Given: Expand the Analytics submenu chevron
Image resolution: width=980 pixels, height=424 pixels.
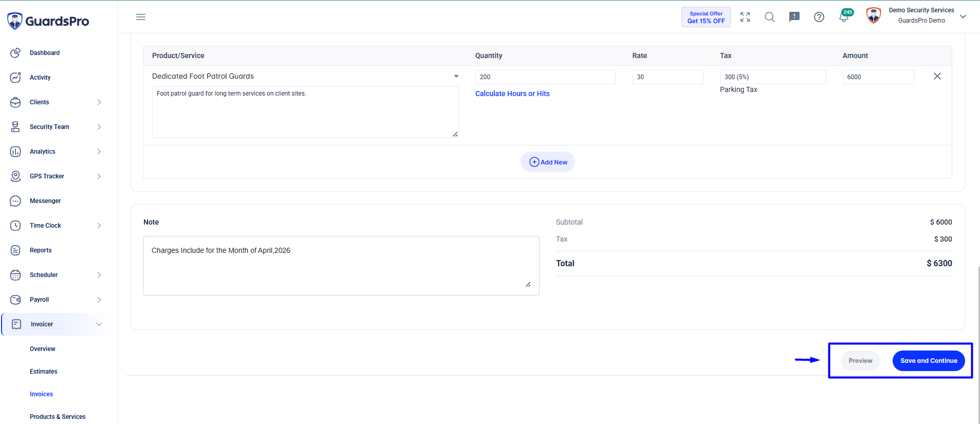Looking at the screenshot, I should 99,152.
